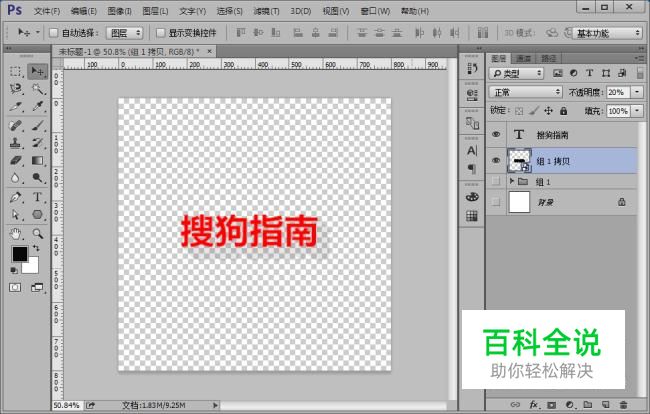Open the 类型 layer filter dropdown

coord(517,73)
